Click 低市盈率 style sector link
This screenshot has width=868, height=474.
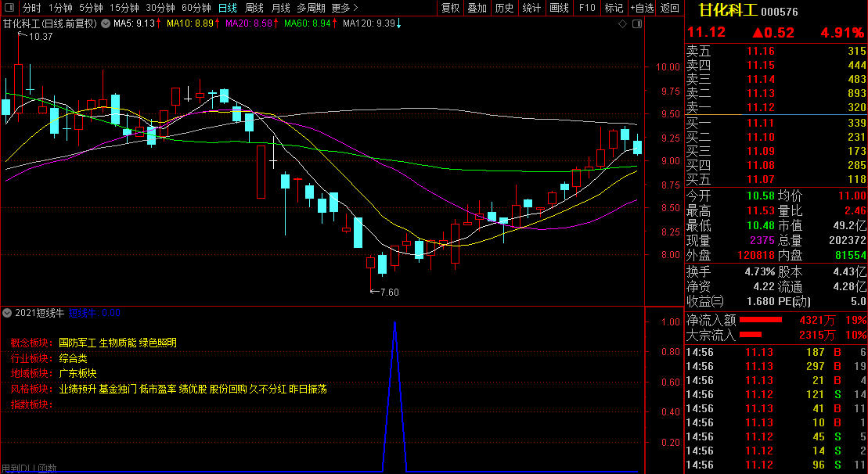tap(158, 390)
